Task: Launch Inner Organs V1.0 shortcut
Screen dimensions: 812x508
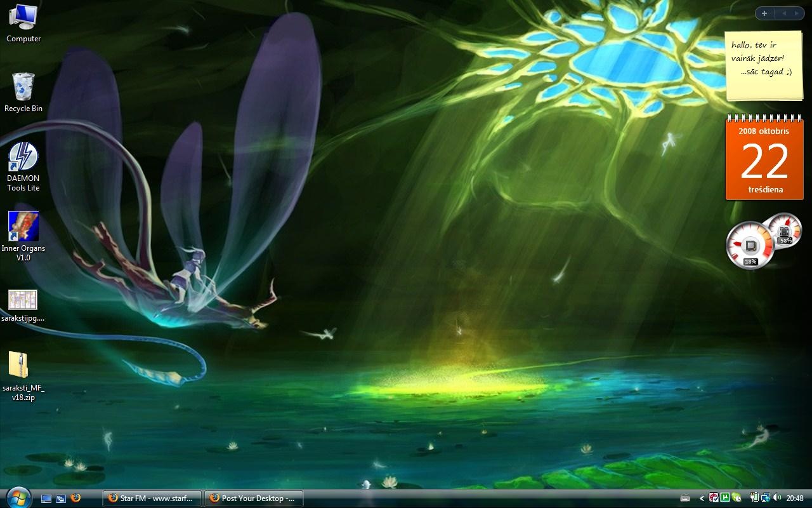Action: 23,236
